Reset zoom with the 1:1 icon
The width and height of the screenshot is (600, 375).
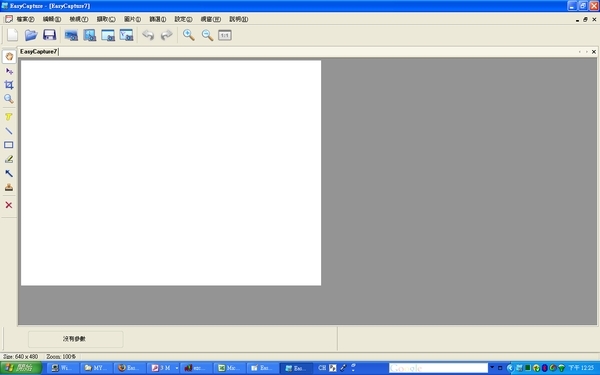225,35
